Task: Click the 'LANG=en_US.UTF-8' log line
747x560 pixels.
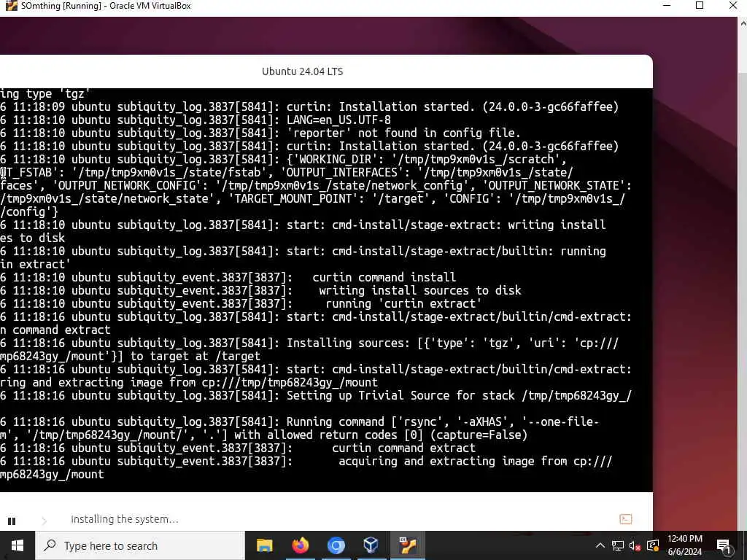Action: click(x=196, y=120)
